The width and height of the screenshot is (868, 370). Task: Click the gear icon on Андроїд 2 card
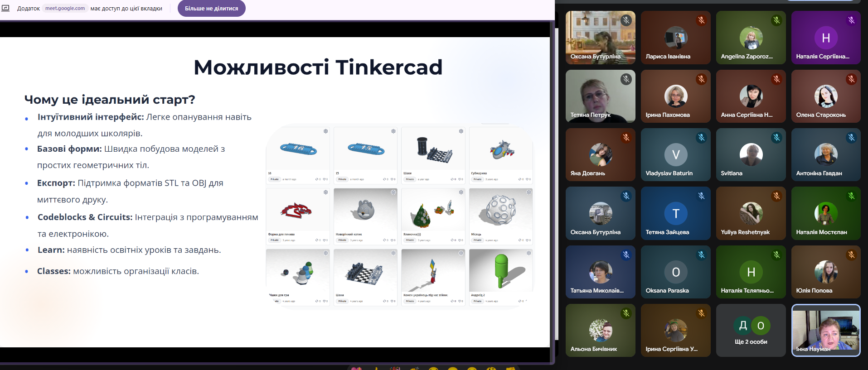(529, 253)
